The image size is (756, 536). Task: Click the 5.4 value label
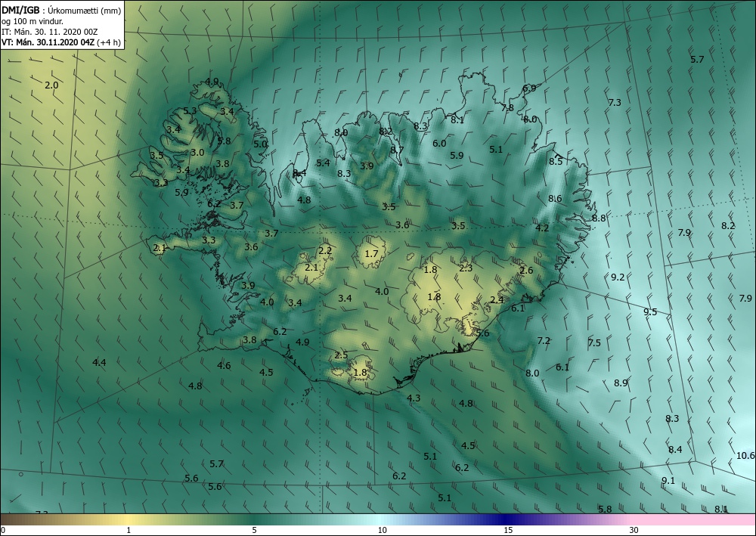point(323,163)
